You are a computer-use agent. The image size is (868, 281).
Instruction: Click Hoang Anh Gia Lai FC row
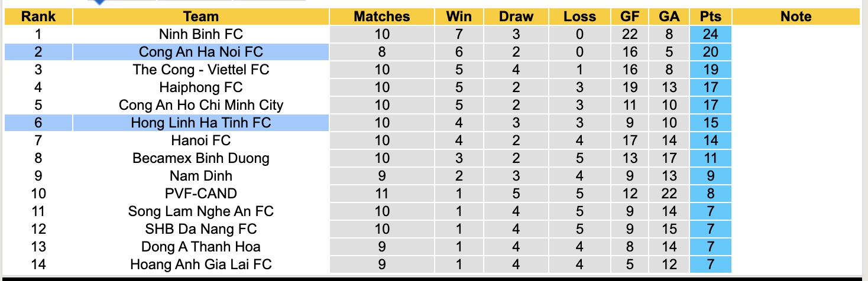[201, 264]
